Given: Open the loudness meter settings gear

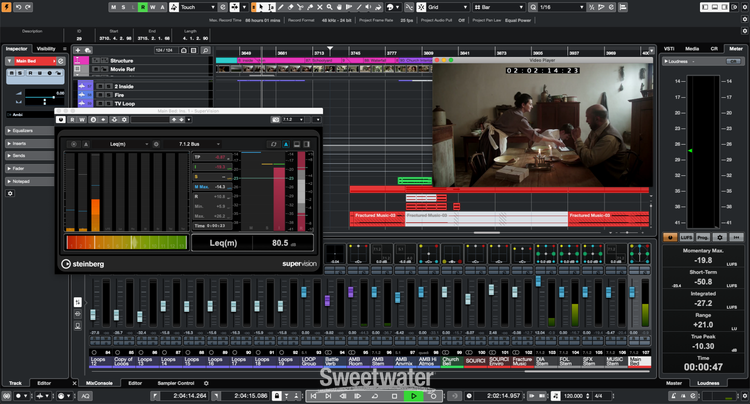Looking at the screenshot, I should 719,237.
